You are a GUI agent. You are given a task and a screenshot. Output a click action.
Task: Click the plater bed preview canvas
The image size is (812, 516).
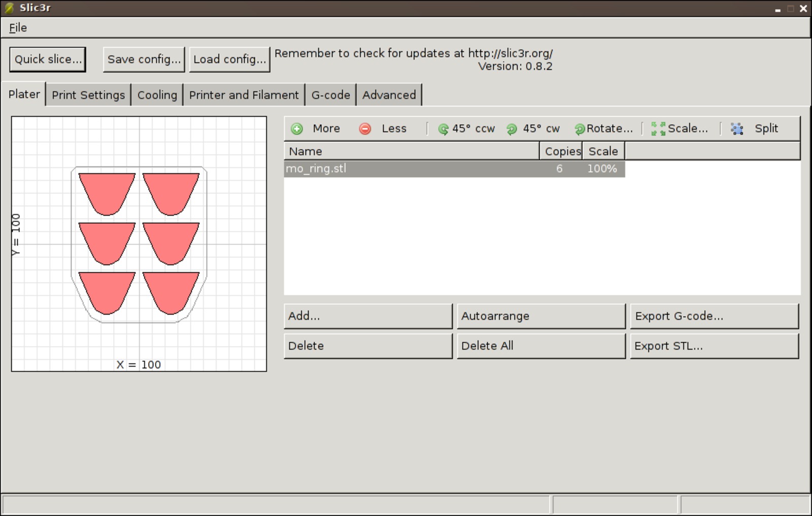139,244
